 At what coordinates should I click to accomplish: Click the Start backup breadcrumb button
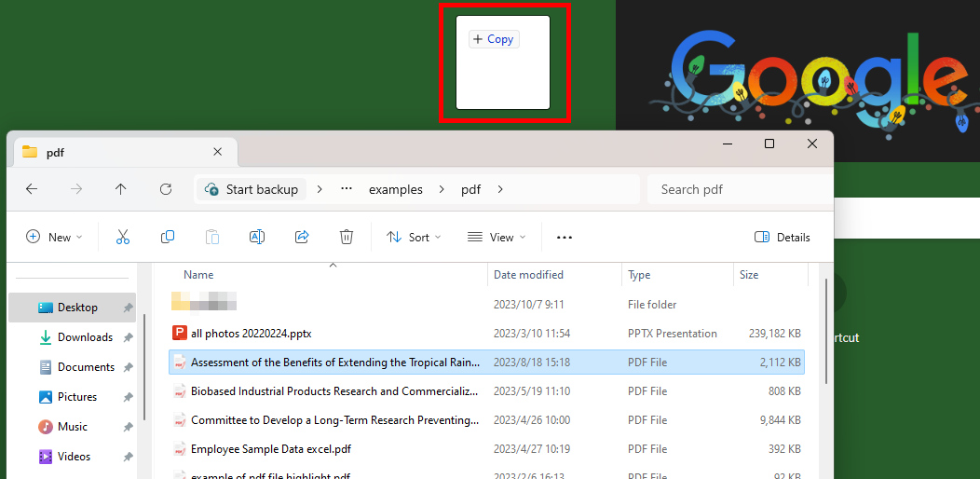(252, 189)
